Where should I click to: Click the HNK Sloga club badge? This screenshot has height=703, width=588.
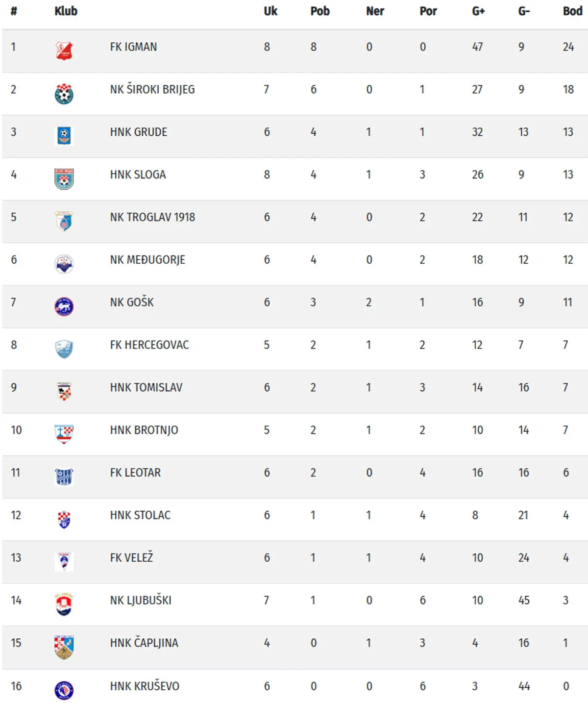(x=64, y=178)
